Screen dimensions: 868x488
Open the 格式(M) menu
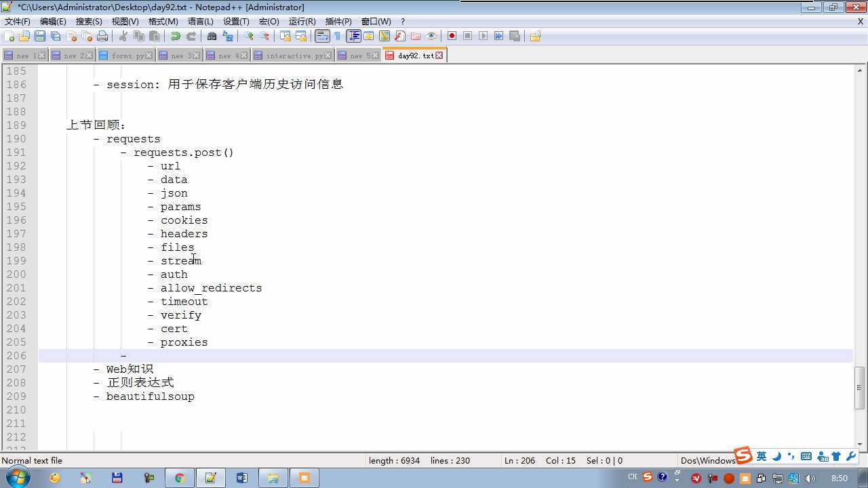[x=163, y=22]
